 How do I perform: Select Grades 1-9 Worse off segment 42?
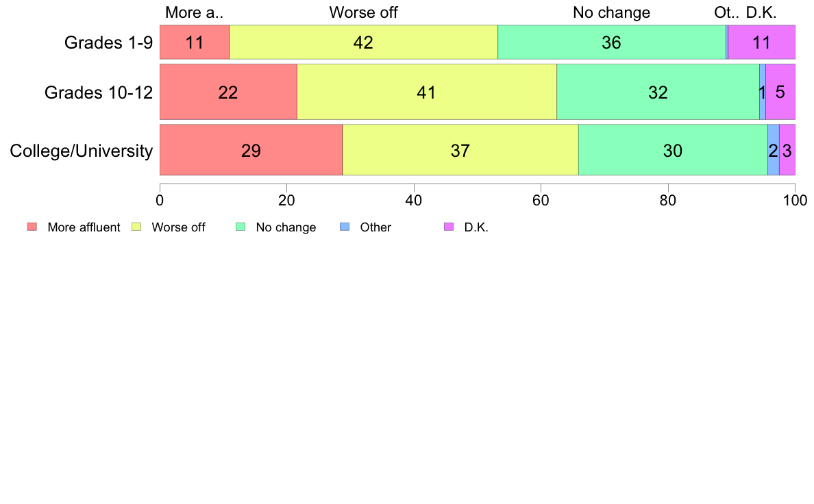point(363,42)
